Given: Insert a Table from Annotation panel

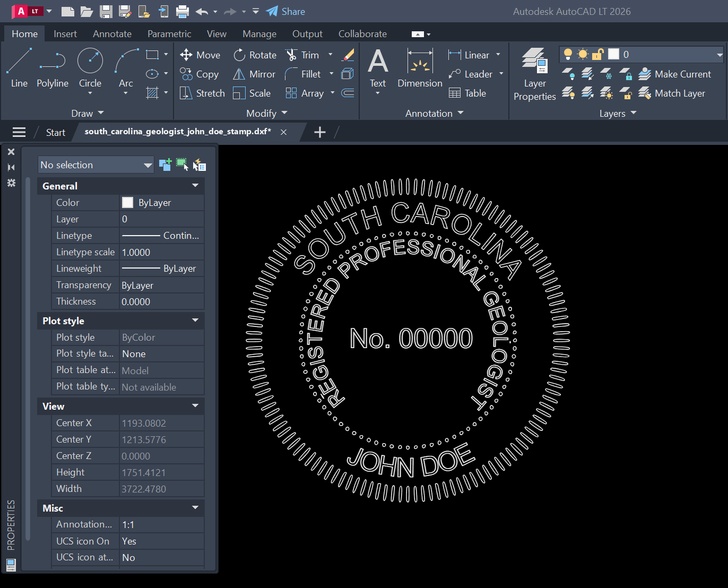Looking at the screenshot, I should [467, 93].
